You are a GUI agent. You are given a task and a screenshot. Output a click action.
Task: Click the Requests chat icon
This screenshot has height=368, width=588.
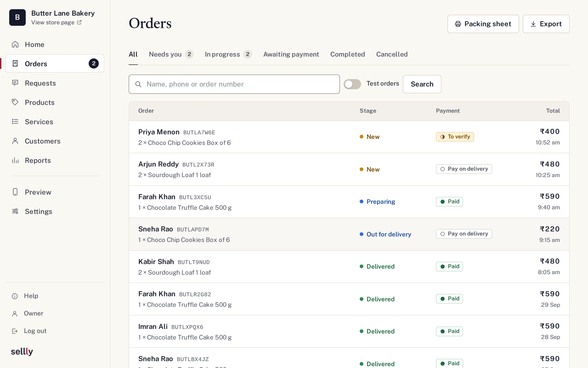15,83
